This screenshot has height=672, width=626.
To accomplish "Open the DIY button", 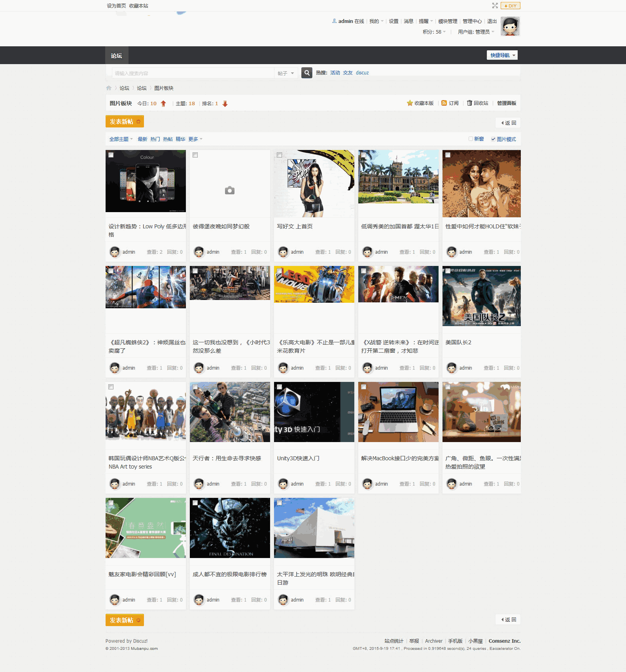I will click(x=510, y=6).
